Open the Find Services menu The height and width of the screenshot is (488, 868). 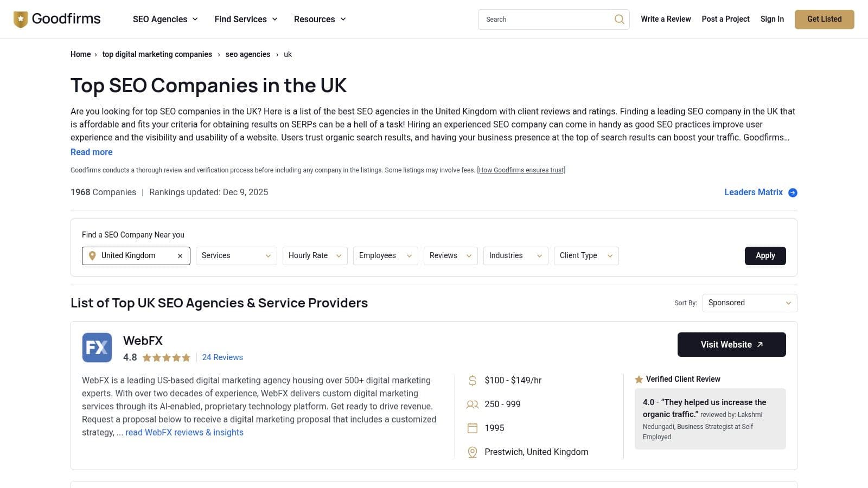(x=246, y=20)
